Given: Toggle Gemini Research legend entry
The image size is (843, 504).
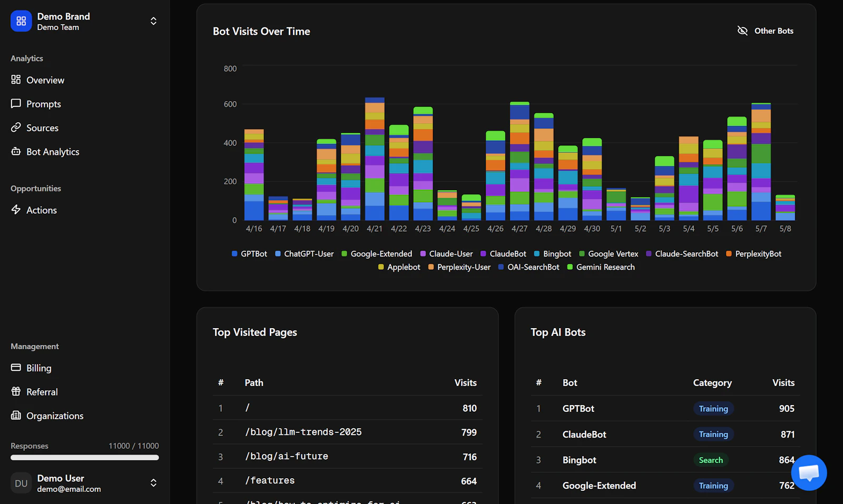Looking at the screenshot, I should pos(601,267).
